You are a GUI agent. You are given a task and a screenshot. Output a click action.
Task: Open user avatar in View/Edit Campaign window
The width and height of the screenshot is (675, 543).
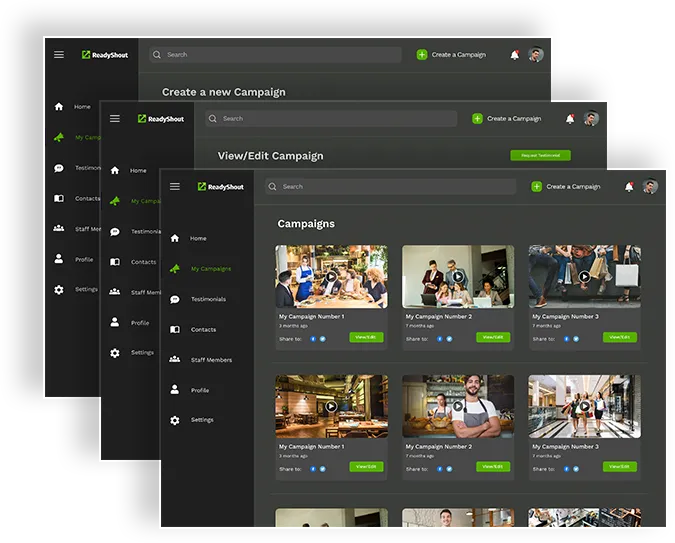[591, 118]
